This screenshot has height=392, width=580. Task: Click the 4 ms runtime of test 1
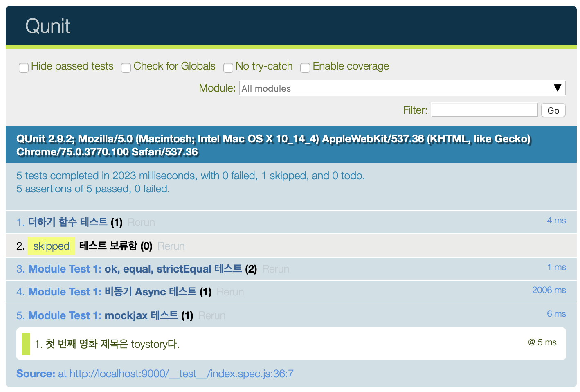click(x=556, y=221)
